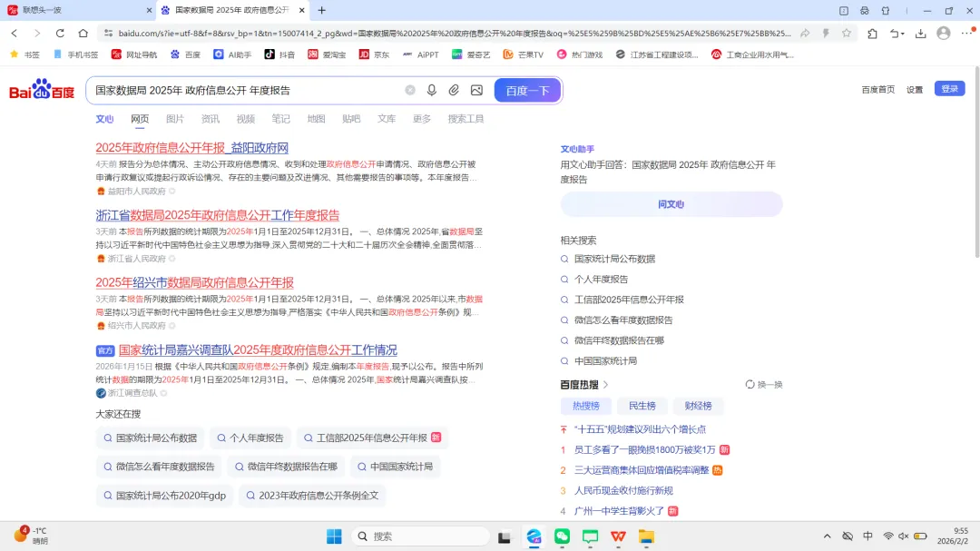
Task: Click related search 国家统计局公布数据 in sidebar
Action: [x=614, y=259]
